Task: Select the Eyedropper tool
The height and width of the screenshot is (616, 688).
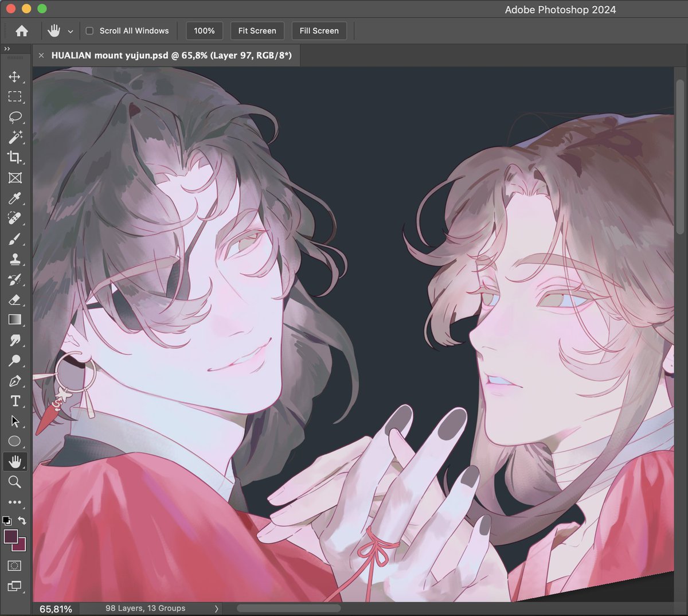Action: pyautogui.click(x=15, y=198)
